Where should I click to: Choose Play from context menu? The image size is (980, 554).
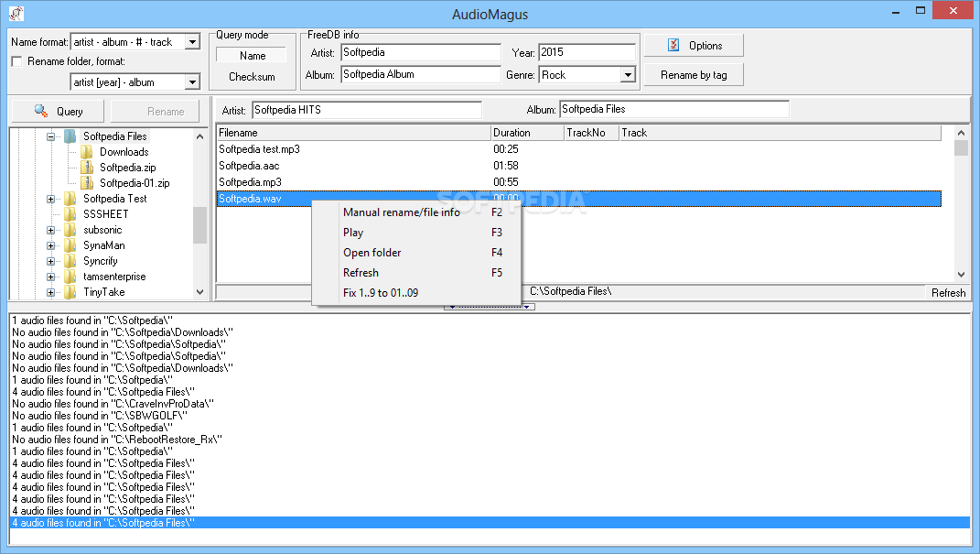[x=416, y=232]
